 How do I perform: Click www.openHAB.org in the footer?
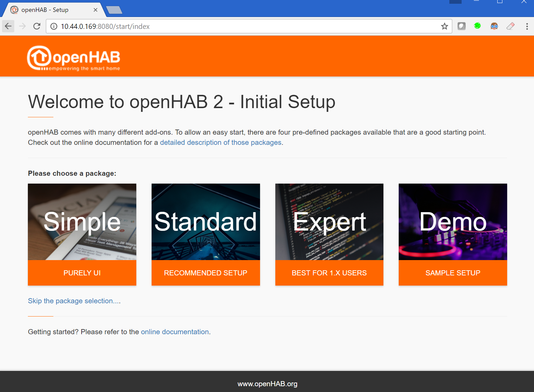[268, 384]
